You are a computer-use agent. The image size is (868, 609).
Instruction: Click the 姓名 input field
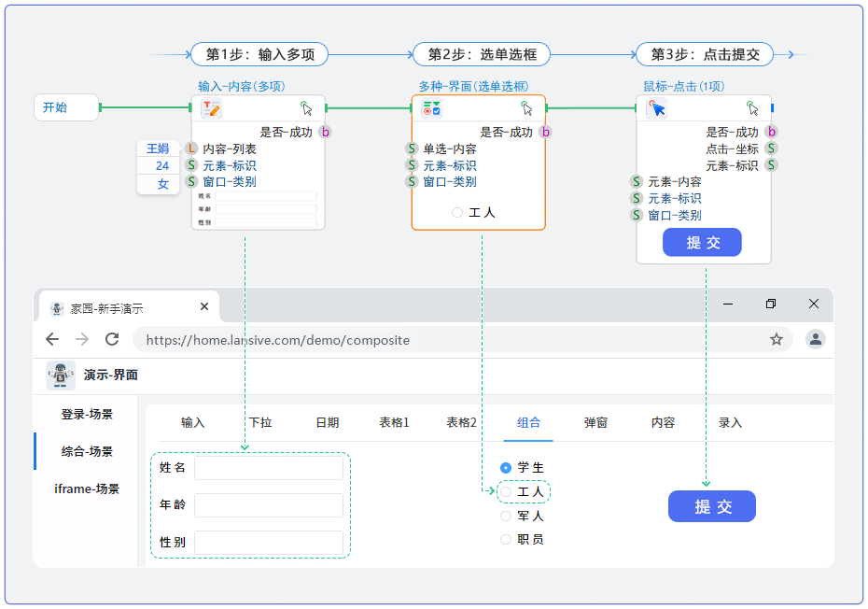[268, 468]
